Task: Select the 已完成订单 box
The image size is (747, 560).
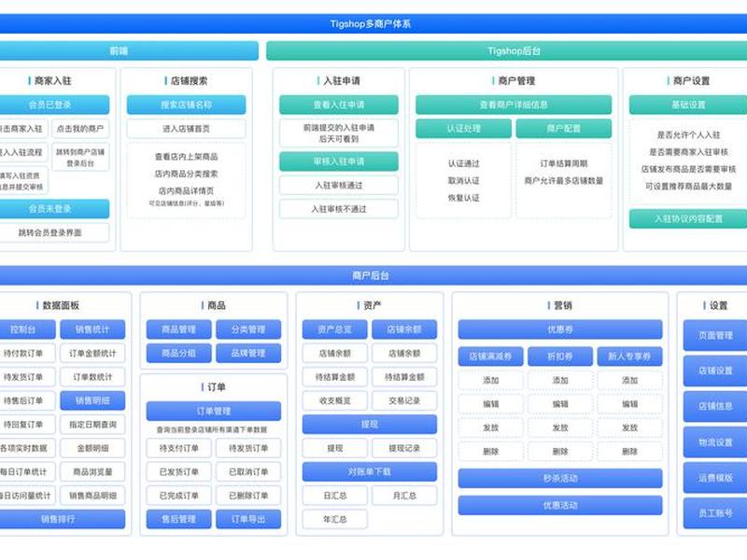Action: pyautogui.click(x=178, y=496)
